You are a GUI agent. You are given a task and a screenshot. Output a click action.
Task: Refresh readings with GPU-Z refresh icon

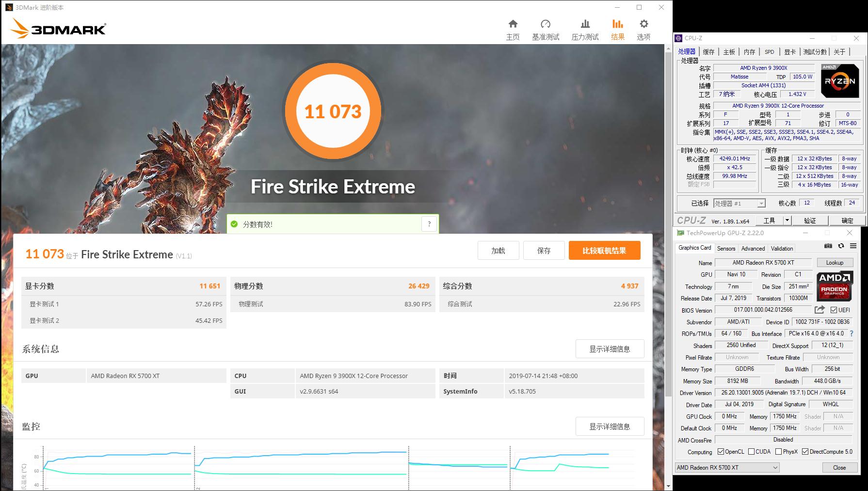841,246
